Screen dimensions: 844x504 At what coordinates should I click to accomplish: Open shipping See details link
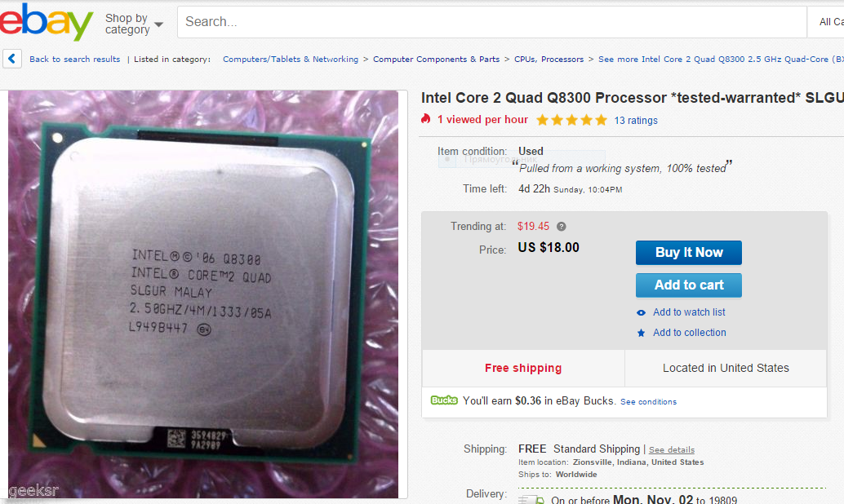(x=671, y=449)
